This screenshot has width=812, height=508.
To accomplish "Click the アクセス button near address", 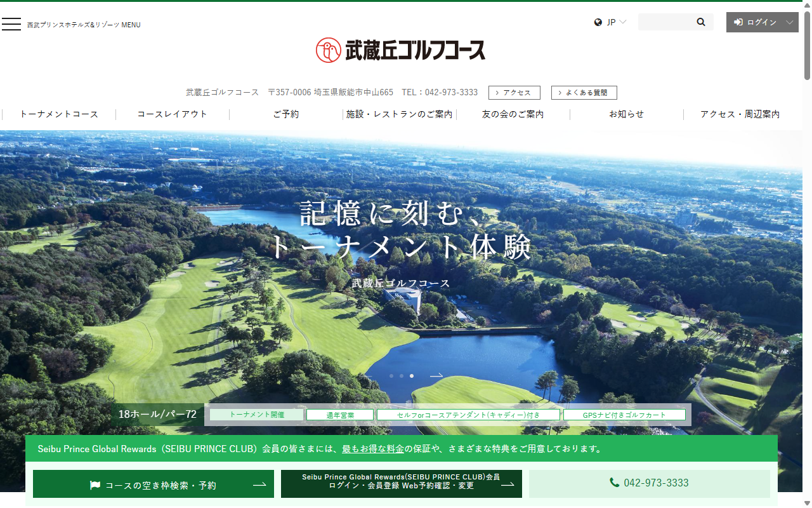I will click(x=514, y=93).
